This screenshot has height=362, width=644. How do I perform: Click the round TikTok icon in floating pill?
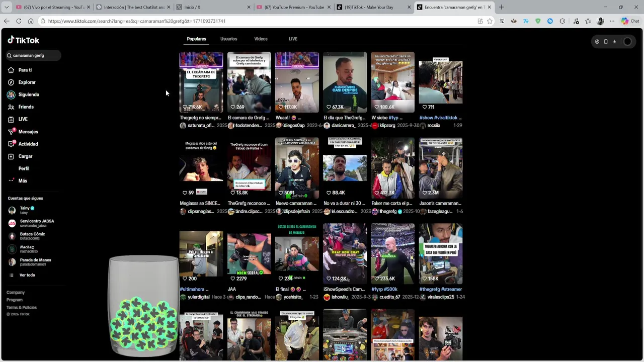tap(597, 42)
